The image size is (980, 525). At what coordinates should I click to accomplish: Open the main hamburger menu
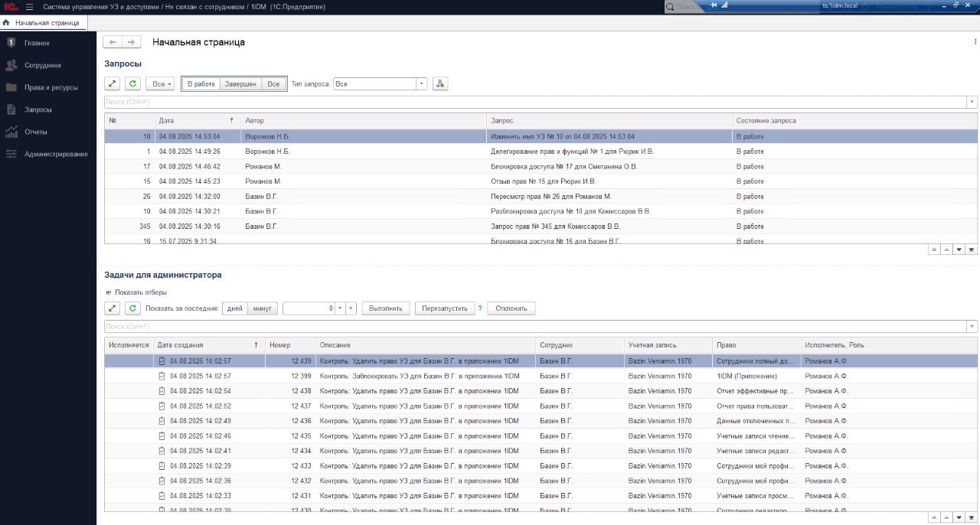[x=29, y=7]
